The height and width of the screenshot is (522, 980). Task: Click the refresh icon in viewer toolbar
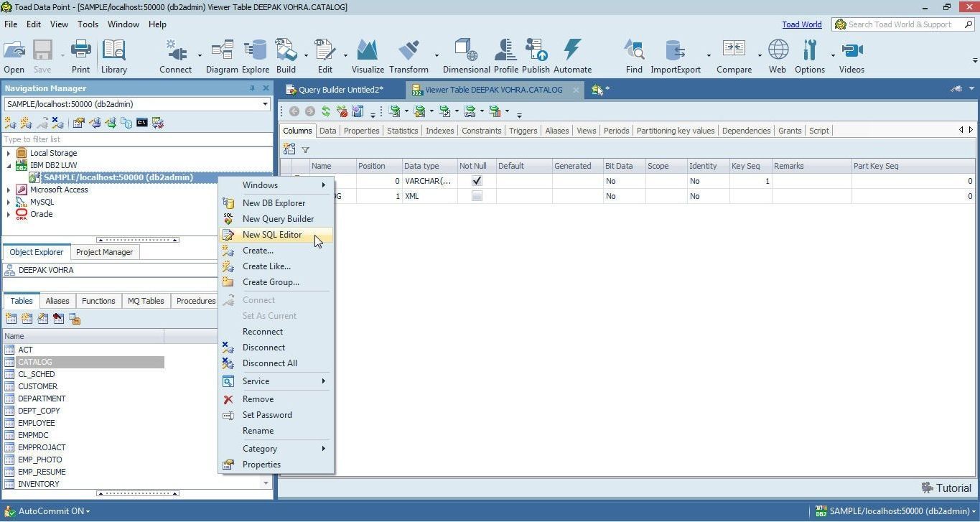[x=326, y=111]
